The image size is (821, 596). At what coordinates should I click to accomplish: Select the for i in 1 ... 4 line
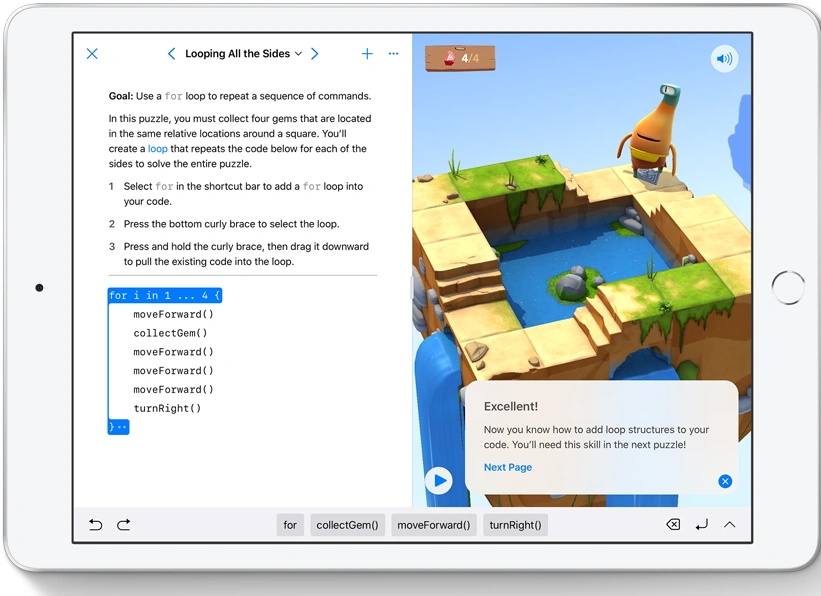[x=165, y=295]
